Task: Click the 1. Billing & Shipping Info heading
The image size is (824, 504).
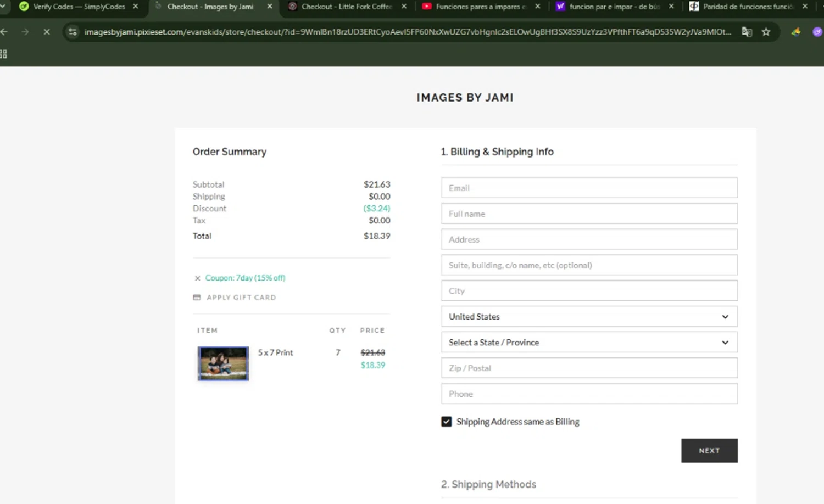Action: click(497, 152)
